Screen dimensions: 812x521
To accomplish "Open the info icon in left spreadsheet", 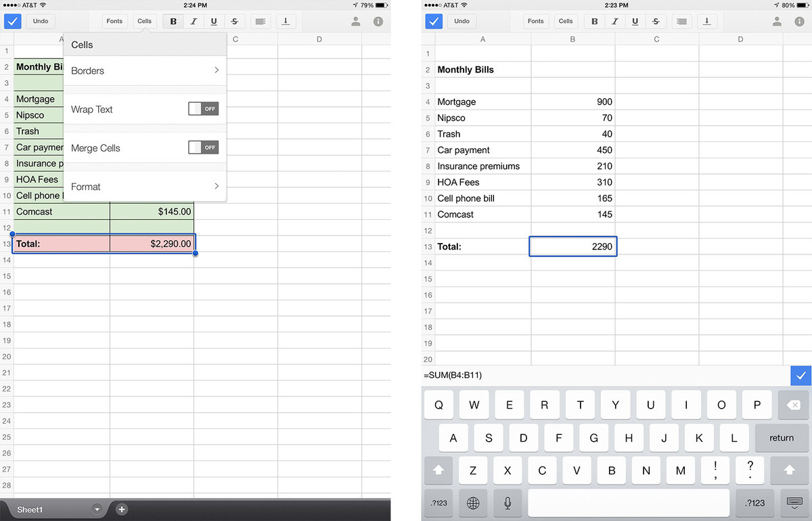I will 378,21.
